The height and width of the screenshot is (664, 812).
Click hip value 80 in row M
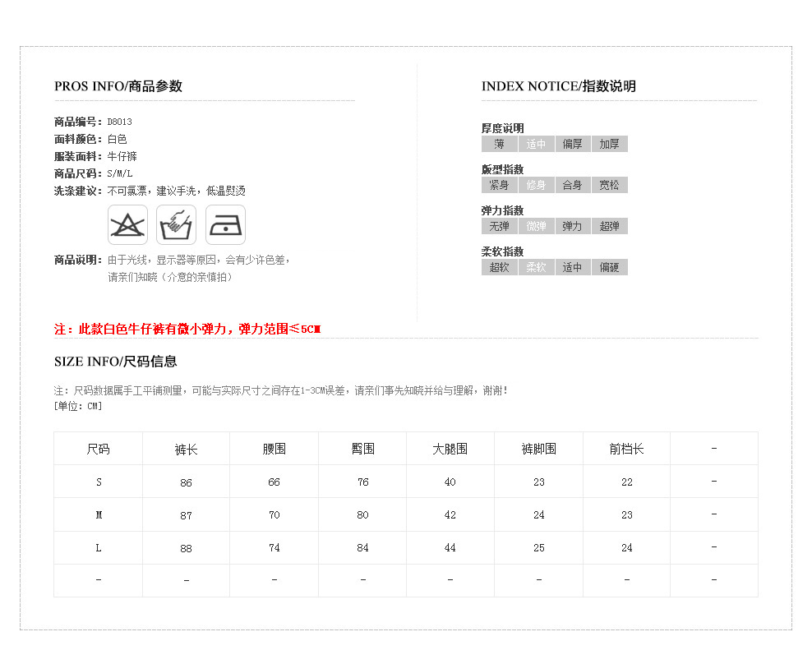tap(362, 514)
